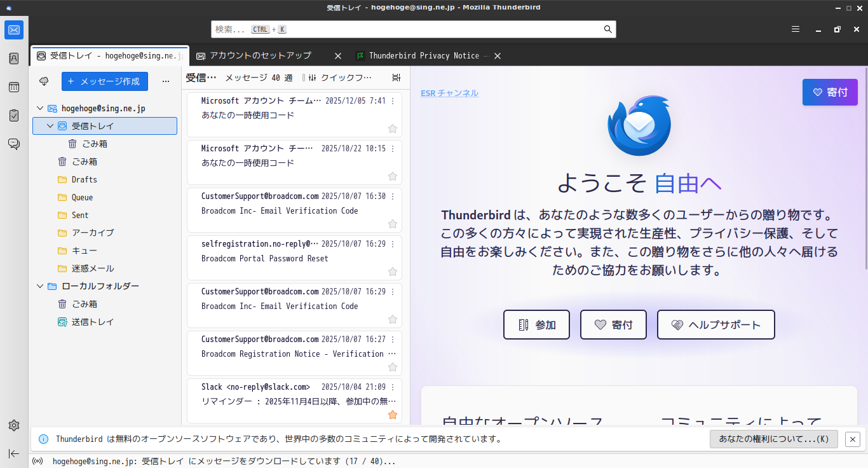Select the Drafts folder
Image resolution: width=868 pixels, height=468 pixels.
click(x=105, y=179)
